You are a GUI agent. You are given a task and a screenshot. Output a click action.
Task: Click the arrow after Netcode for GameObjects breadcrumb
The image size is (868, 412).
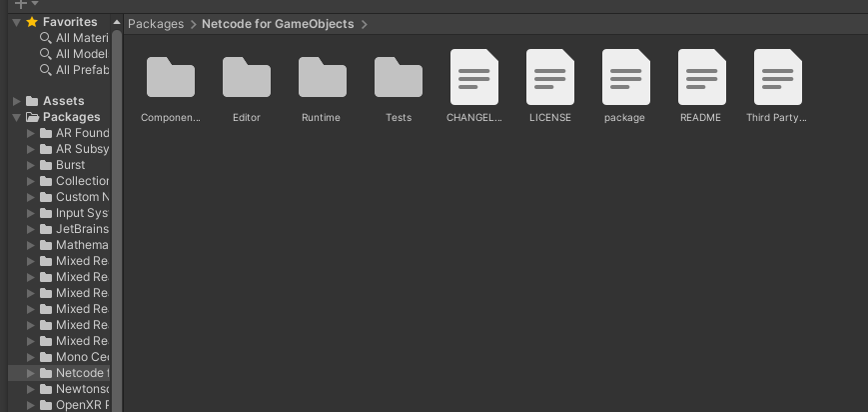(x=364, y=24)
